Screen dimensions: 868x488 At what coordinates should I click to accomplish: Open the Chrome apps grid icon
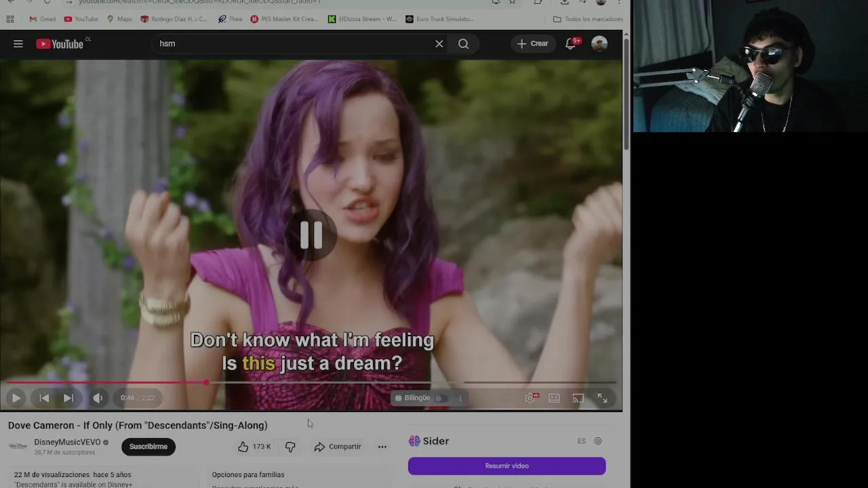(x=10, y=19)
